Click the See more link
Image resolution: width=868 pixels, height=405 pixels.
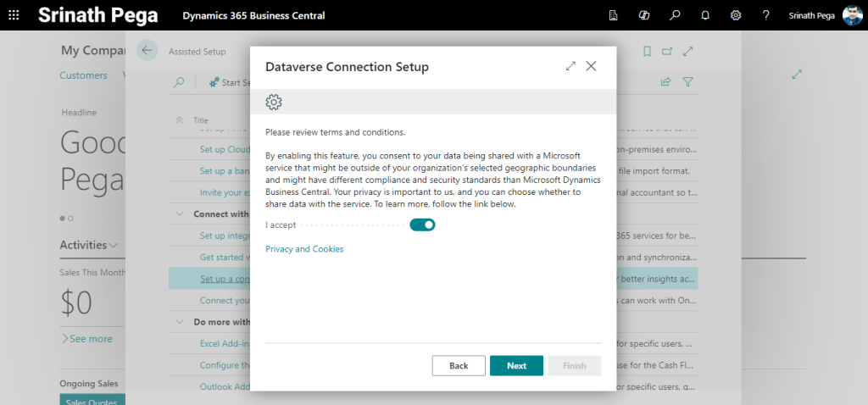pyautogui.click(x=86, y=339)
